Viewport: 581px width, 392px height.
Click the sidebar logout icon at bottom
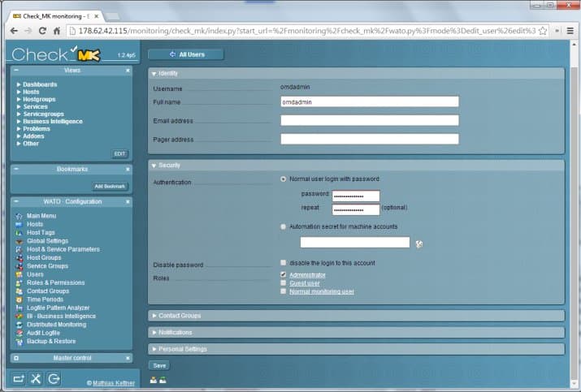54,379
